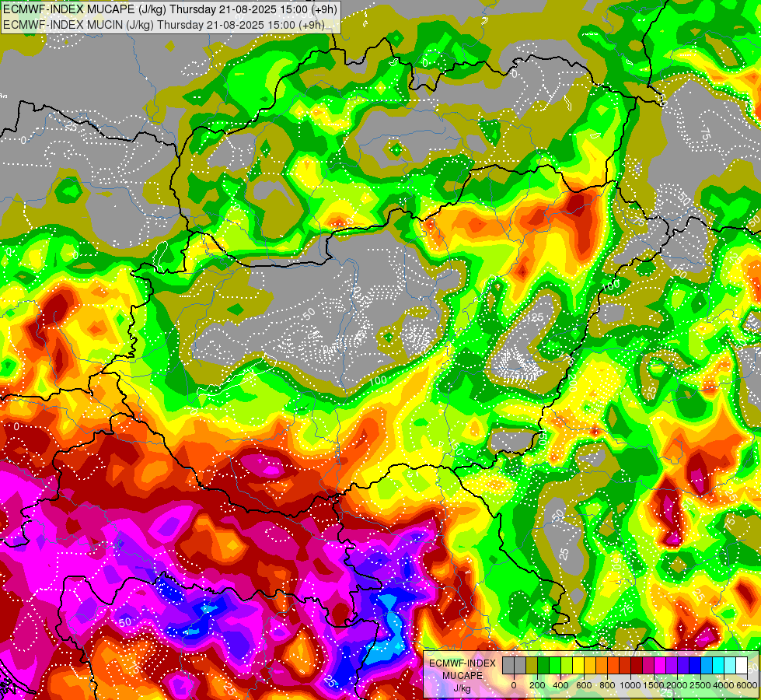The width and height of the screenshot is (761, 700).
Task: Click the olive swatch in the MUCAPE legend
Action: pyautogui.click(x=532, y=666)
